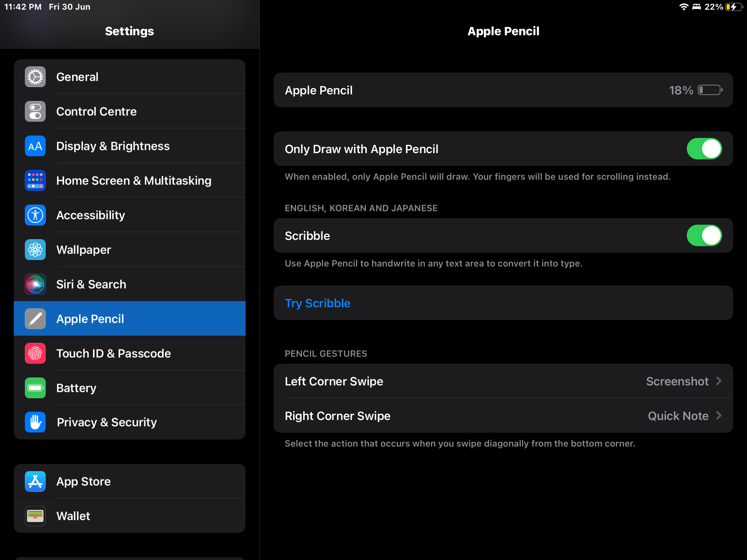Open General settings
747x560 pixels.
coord(130,77)
